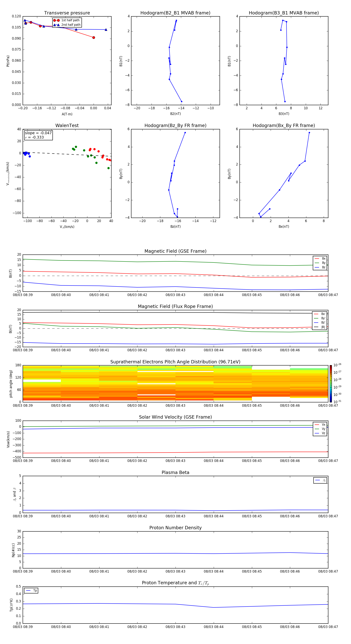
Task: Select 'By' in the GSE magnetic field legend
Action: [320, 263]
